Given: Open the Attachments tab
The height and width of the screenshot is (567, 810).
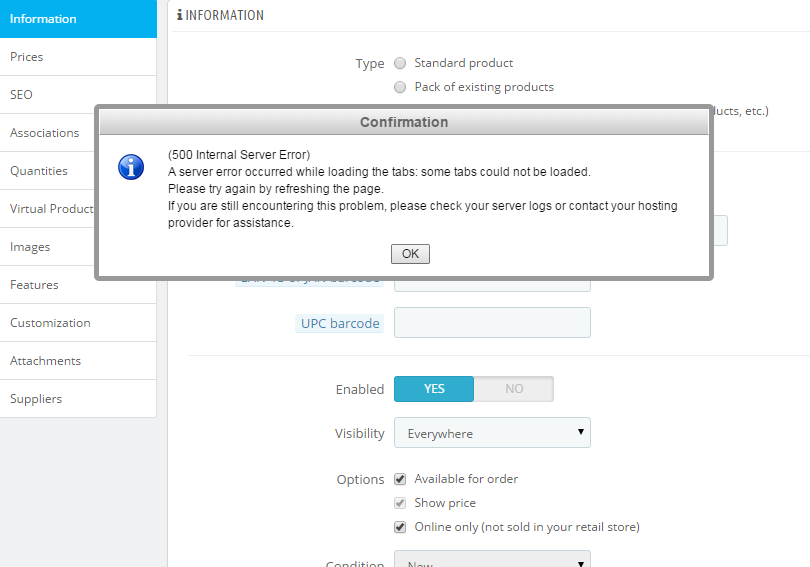Looking at the screenshot, I should 78,360.
